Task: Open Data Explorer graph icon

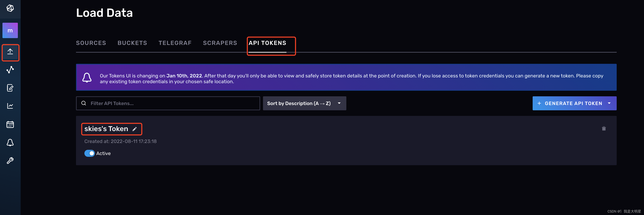Action: pos(10,70)
